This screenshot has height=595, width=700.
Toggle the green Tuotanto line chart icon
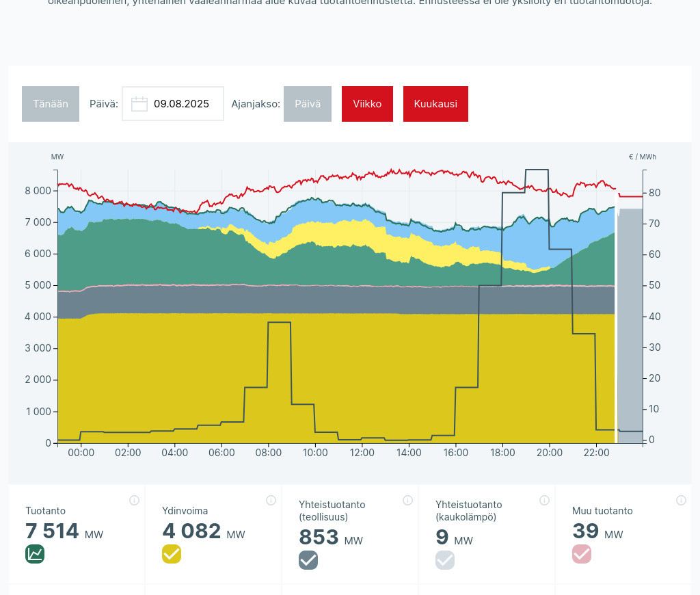(35, 554)
